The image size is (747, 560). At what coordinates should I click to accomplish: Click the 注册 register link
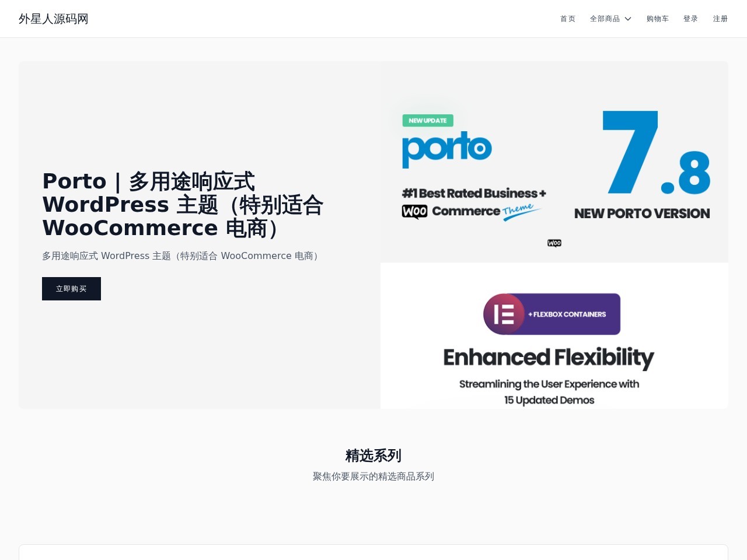coord(720,19)
